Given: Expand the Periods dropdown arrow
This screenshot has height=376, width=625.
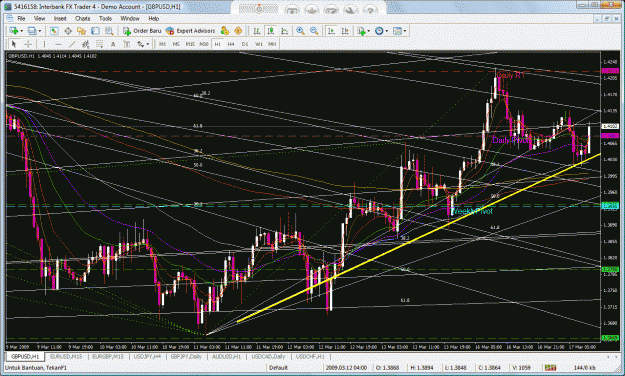Looking at the screenshot, I should (386, 31).
